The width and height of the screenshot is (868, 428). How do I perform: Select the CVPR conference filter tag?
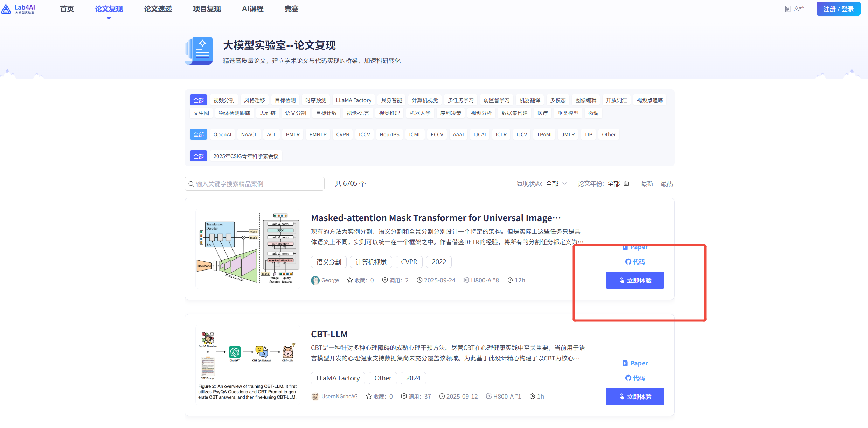click(342, 134)
